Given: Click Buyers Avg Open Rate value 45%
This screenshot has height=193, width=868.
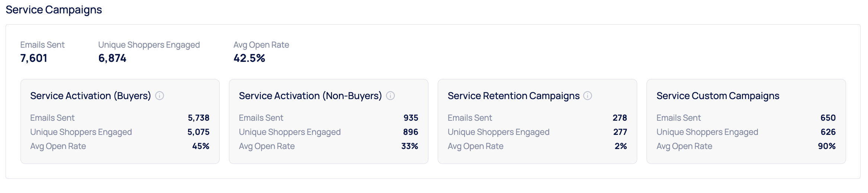Looking at the screenshot, I should [x=201, y=146].
